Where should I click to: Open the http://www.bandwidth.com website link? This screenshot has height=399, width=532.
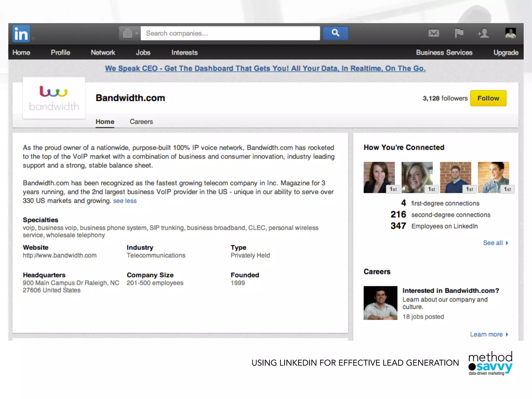coord(59,255)
